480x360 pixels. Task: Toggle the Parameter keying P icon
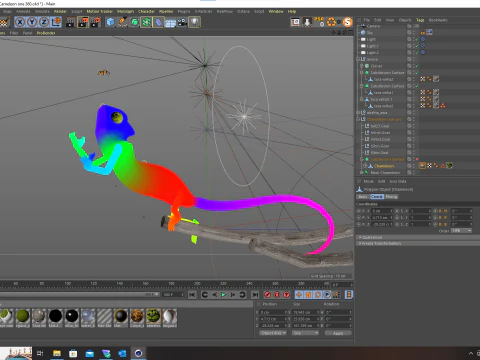click(x=327, y=295)
